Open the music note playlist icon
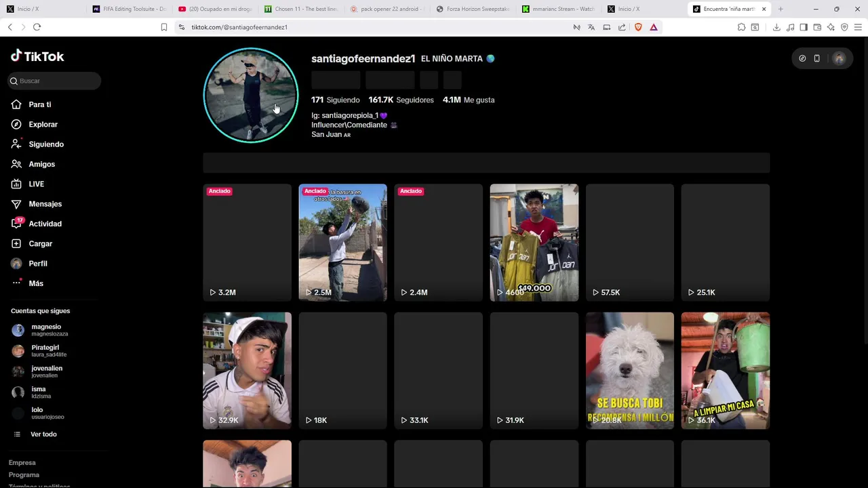The height and width of the screenshot is (488, 868). (790, 27)
